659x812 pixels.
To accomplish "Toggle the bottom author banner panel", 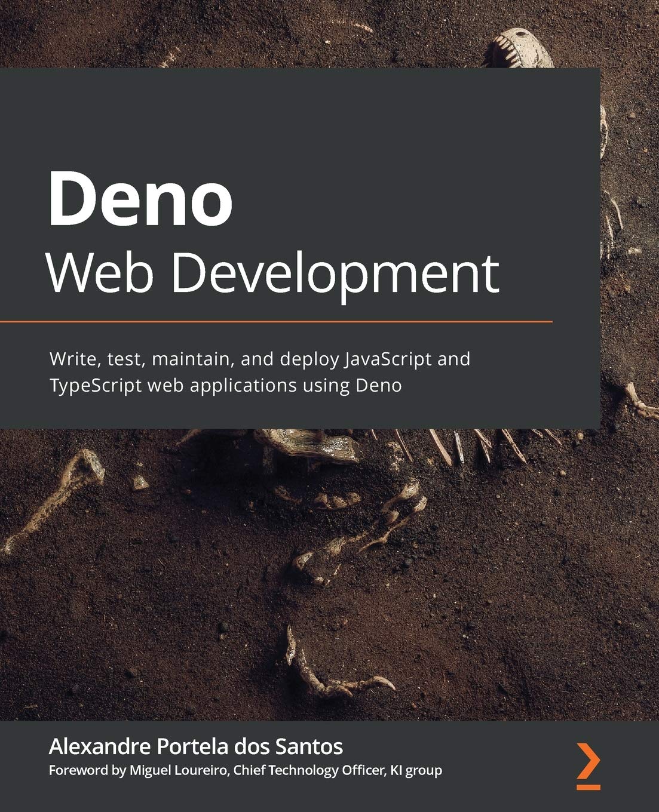I will (329, 758).
